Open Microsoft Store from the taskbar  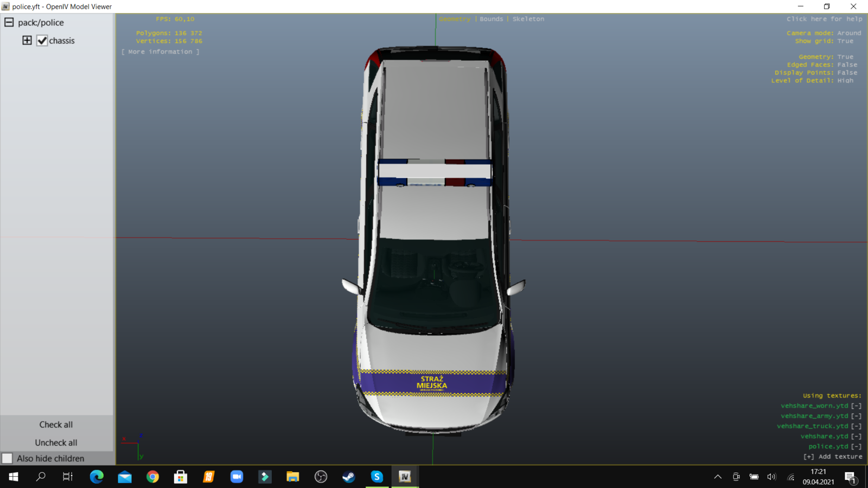coord(180,477)
